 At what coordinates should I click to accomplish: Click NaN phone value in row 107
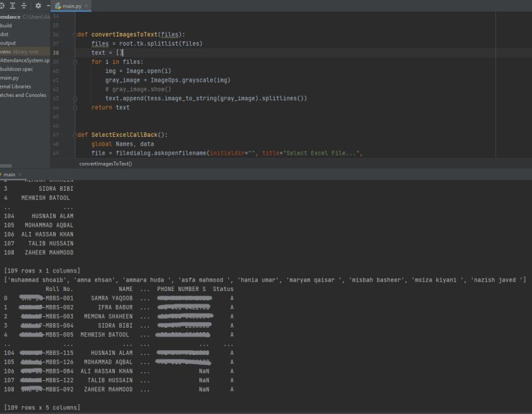point(204,380)
